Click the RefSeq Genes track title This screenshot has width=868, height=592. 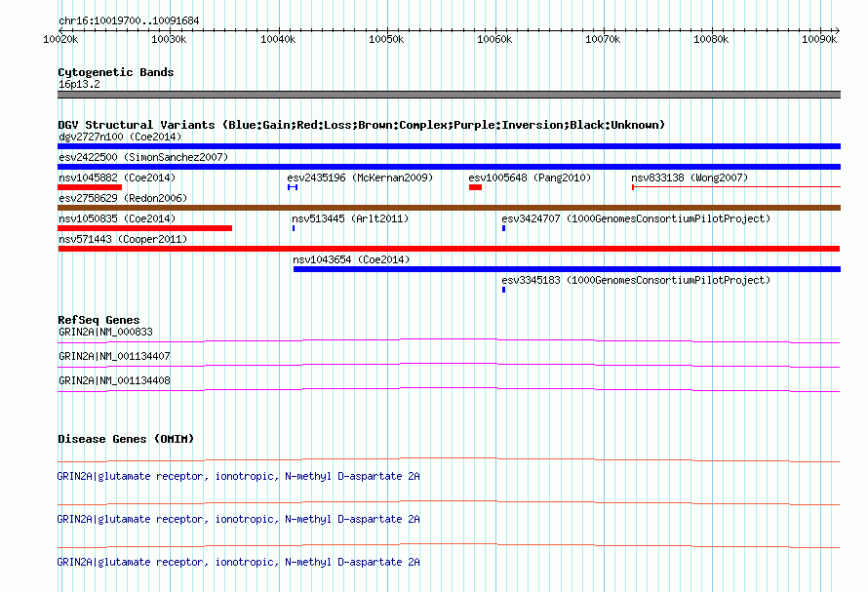[x=99, y=320]
